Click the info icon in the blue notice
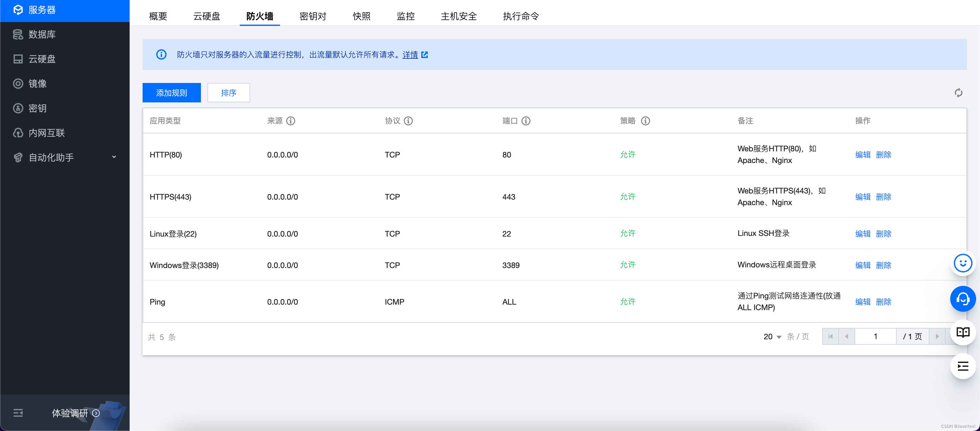This screenshot has height=431, width=980. tap(161, 54)
